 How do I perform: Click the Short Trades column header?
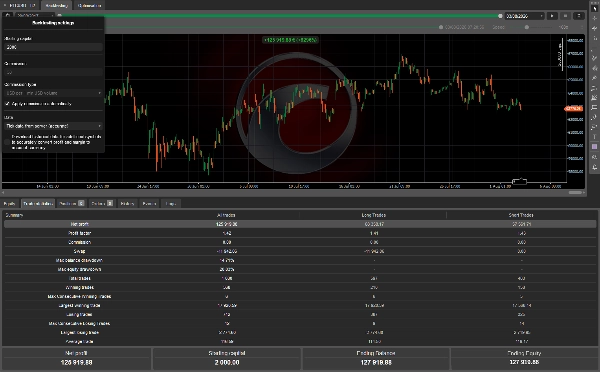pyautogui.click(x=521, y=215)
